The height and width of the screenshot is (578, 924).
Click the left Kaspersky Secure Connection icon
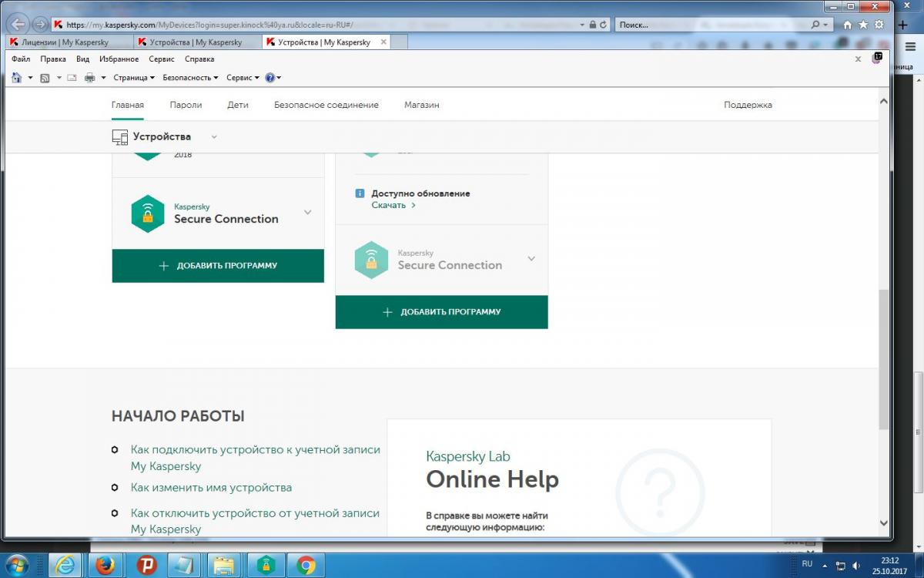pos(147,213)
